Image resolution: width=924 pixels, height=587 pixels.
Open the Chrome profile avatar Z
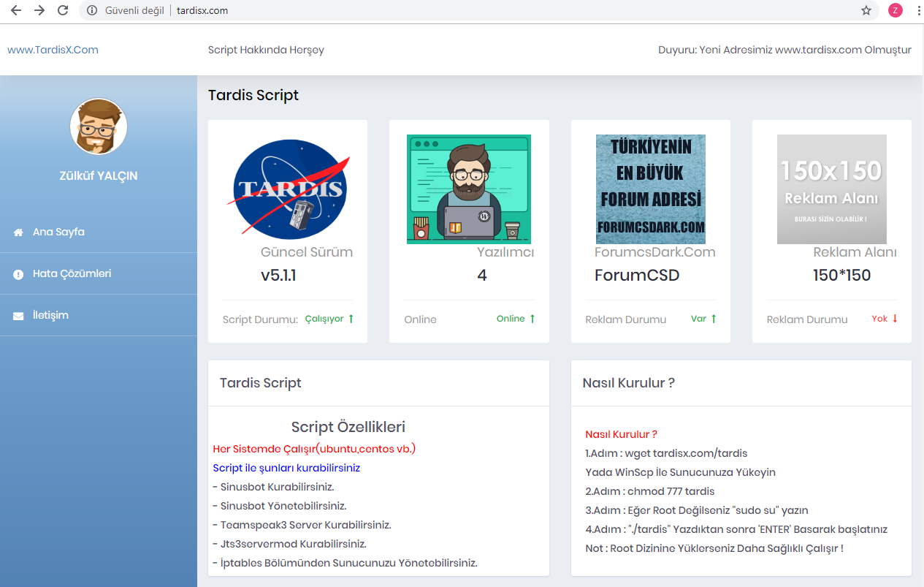(x=895, y=10)
